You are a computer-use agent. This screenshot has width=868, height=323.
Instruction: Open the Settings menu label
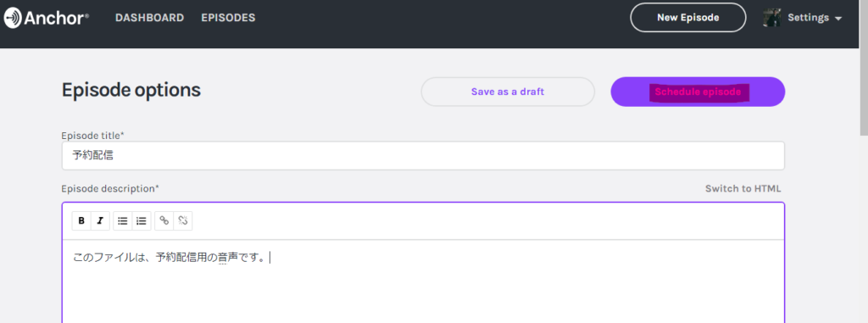(x=808, y=18)
